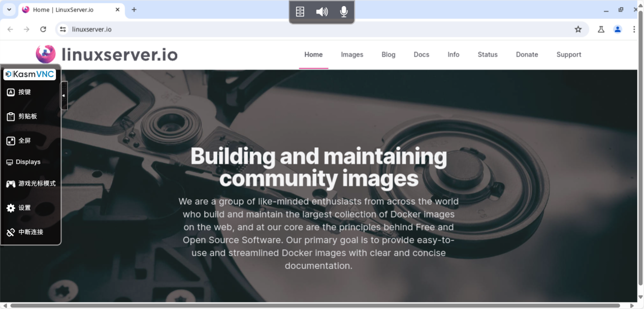Screen dimensions: 644x309
Task: Click the Donate link
Action: click(527, 54)
